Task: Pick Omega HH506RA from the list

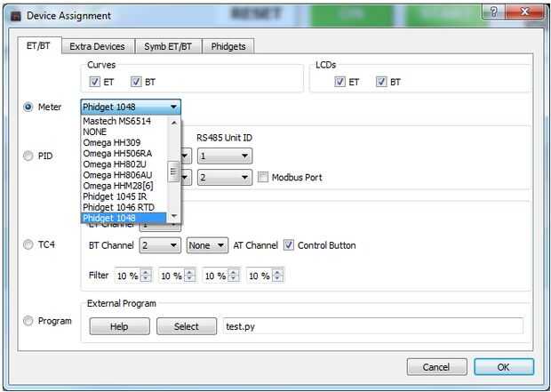Action: (x=124, y=154)
